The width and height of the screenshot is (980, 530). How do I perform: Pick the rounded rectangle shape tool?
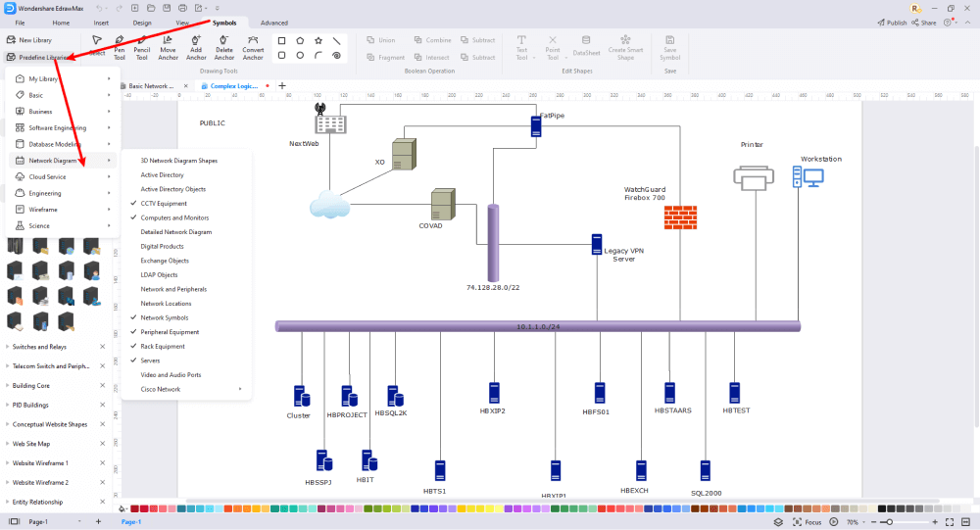[x=282, y=56]
